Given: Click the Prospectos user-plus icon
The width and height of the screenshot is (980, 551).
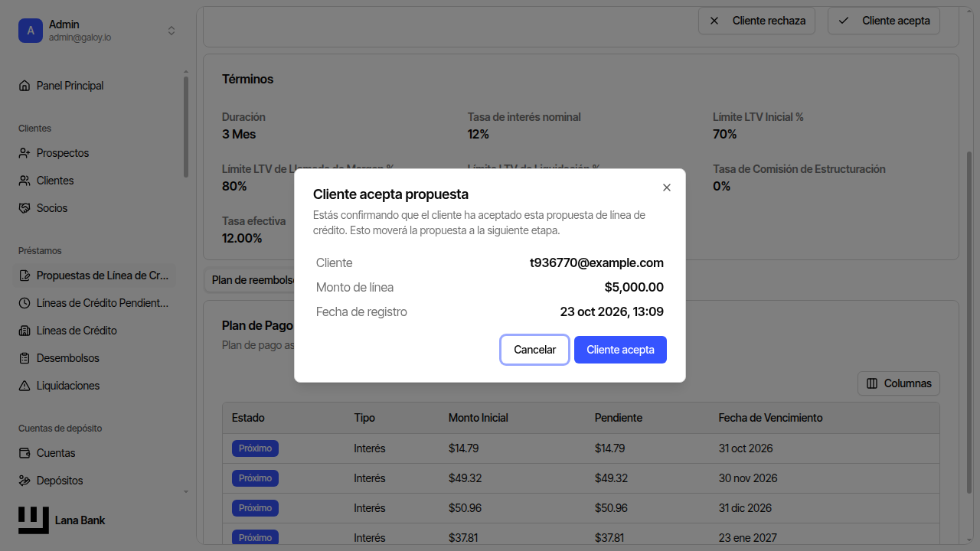Looking at the screenshot, I should (x=24, y=153).
